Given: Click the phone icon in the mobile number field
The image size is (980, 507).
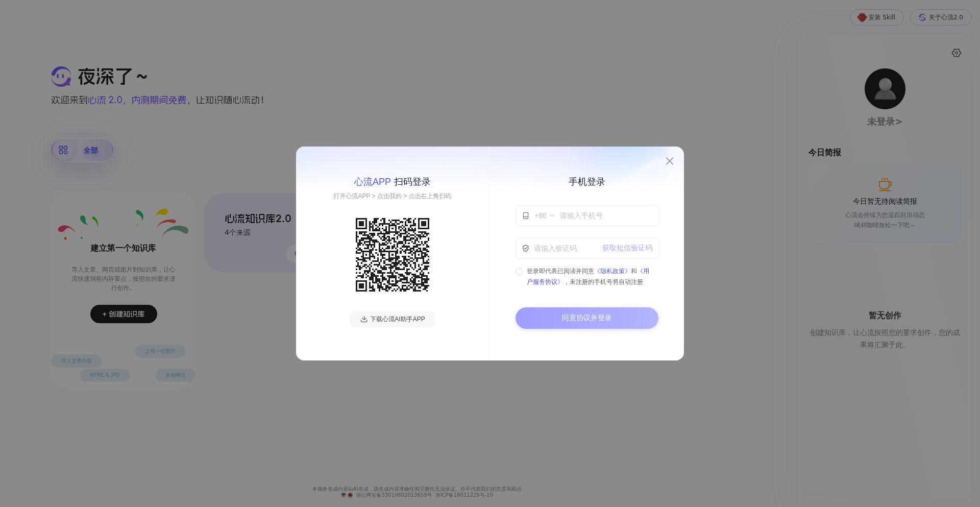Looking at the screenshot, I should [526, 215].
